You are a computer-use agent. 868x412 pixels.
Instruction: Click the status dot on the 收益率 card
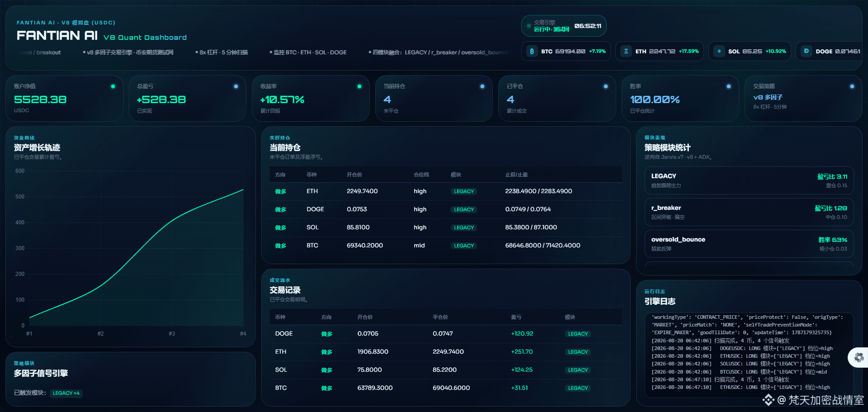(x=359, y=86)
